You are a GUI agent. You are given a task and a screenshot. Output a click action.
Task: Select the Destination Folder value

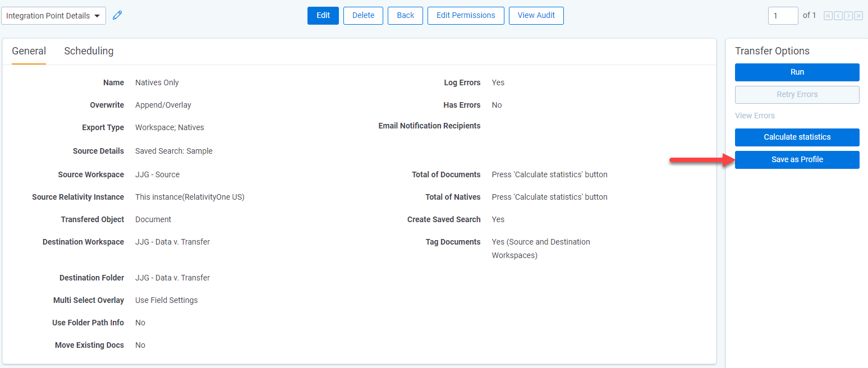click(173, 278)
